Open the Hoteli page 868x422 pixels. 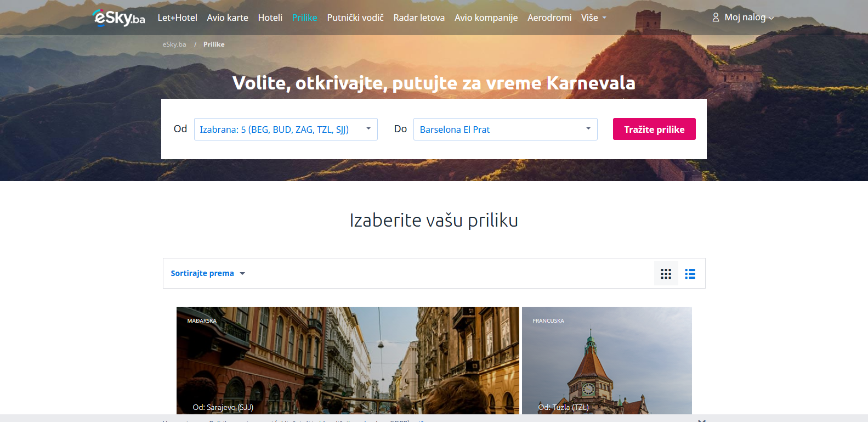tap(270, 18)
